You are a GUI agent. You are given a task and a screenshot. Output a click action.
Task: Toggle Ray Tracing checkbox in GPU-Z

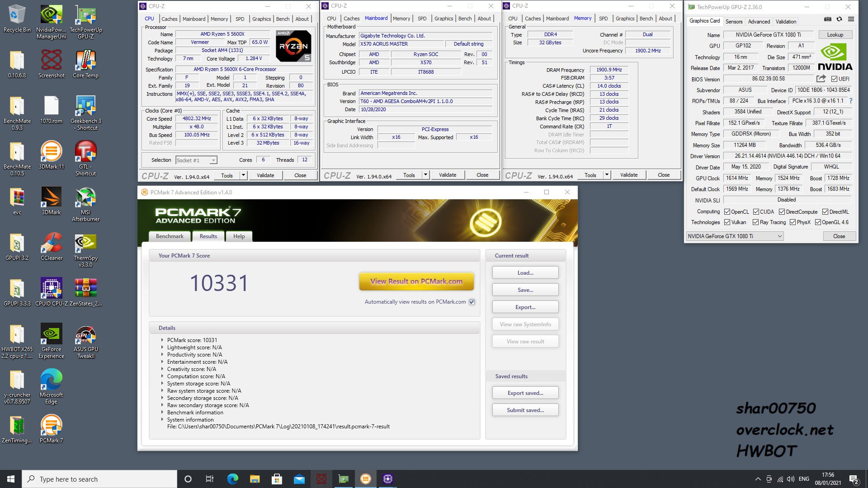[755, 222]
